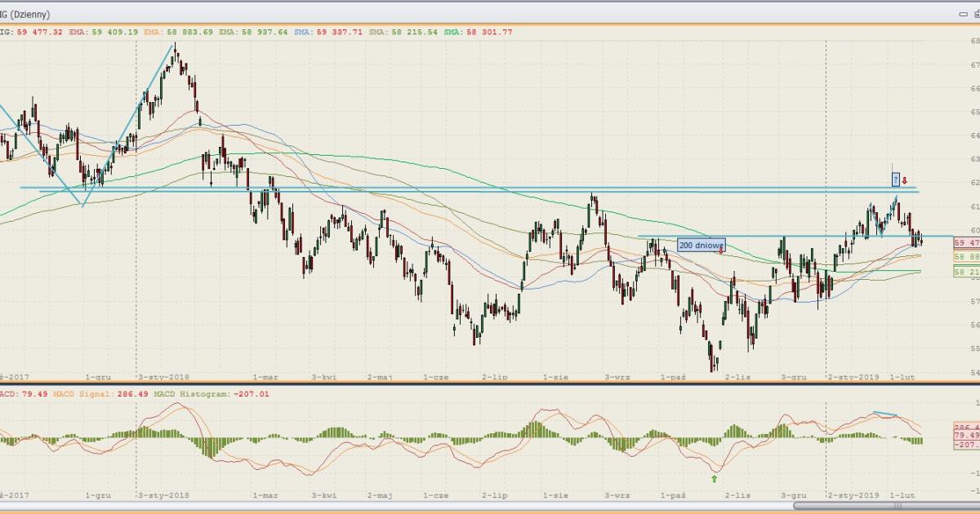The height and width of the screenshot is (514, 980).
Task: Click the red arrow under the 200 dniowe label
Action: tap(722, 250)
